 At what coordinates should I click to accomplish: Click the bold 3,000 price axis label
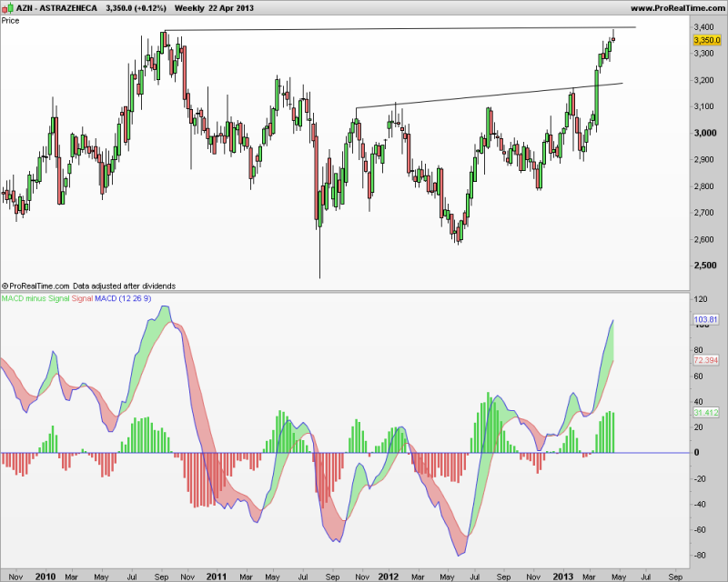tap(704, 133)
